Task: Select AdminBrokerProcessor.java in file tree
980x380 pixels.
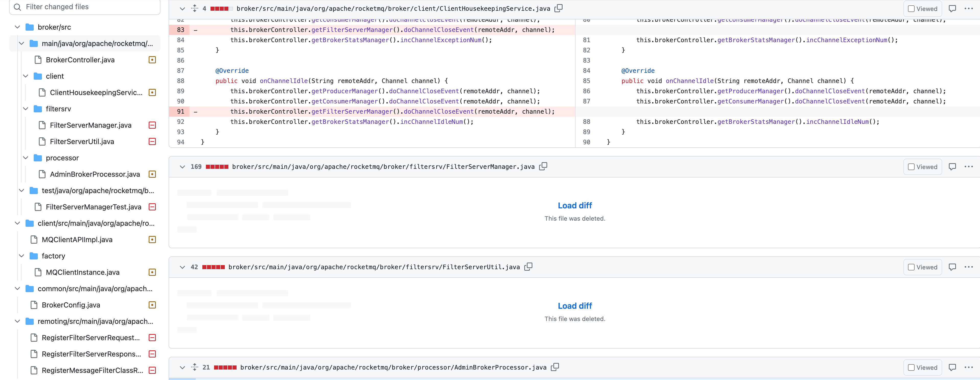Action: pyautogui.click(x=95, y=174)
